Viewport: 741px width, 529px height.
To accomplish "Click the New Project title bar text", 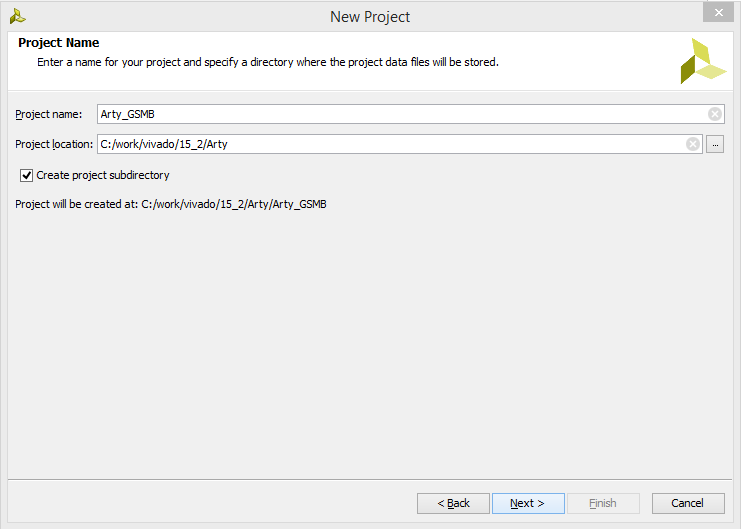I will [370, 17].
